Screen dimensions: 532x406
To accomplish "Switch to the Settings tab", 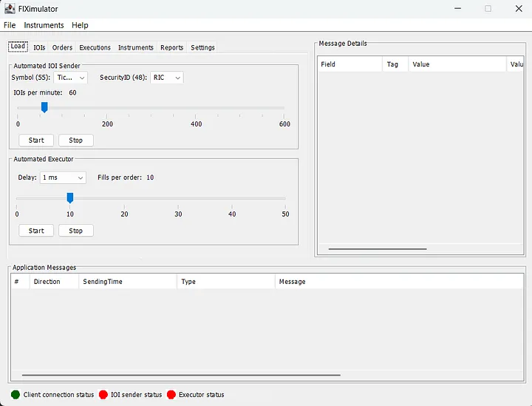I will [202, 47].
